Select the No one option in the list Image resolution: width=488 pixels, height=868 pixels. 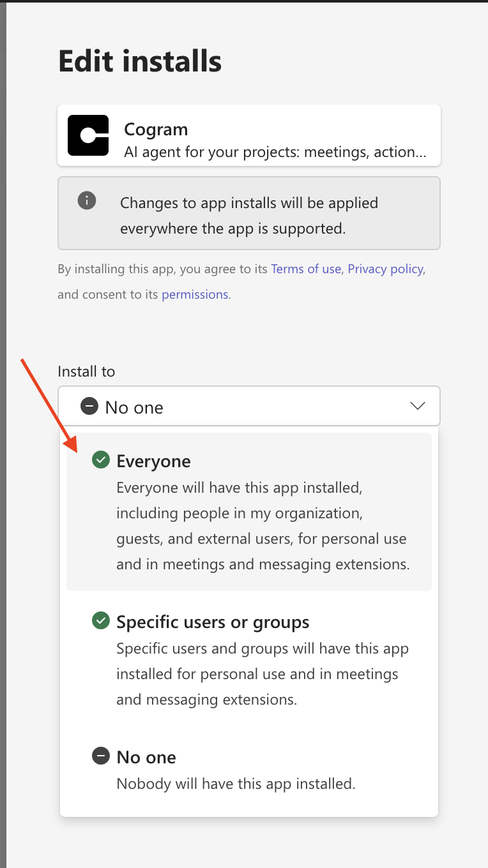point(249,770)
